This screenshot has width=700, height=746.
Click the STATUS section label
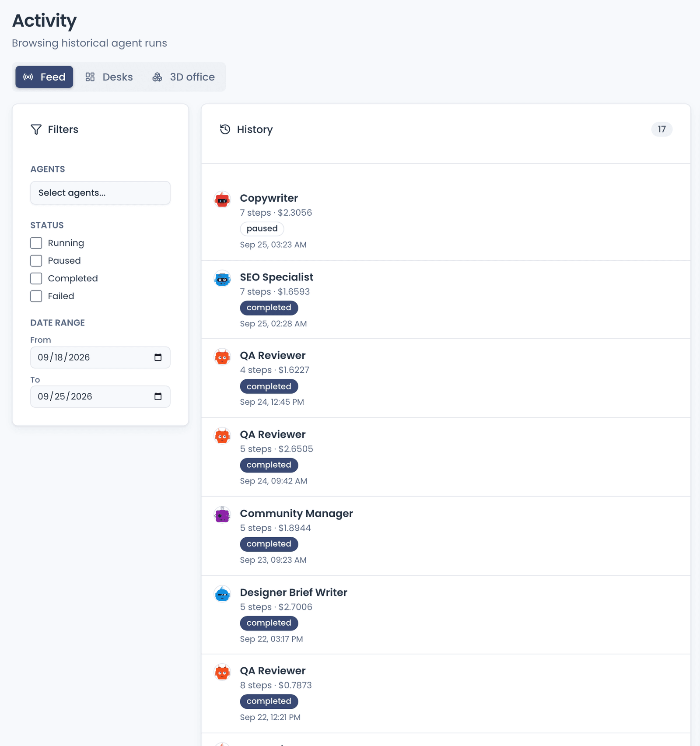click(47, 225)
